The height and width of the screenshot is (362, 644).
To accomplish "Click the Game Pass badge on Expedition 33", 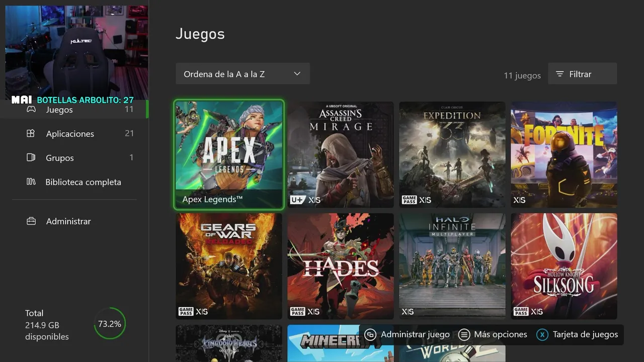I will click(409, 200).
